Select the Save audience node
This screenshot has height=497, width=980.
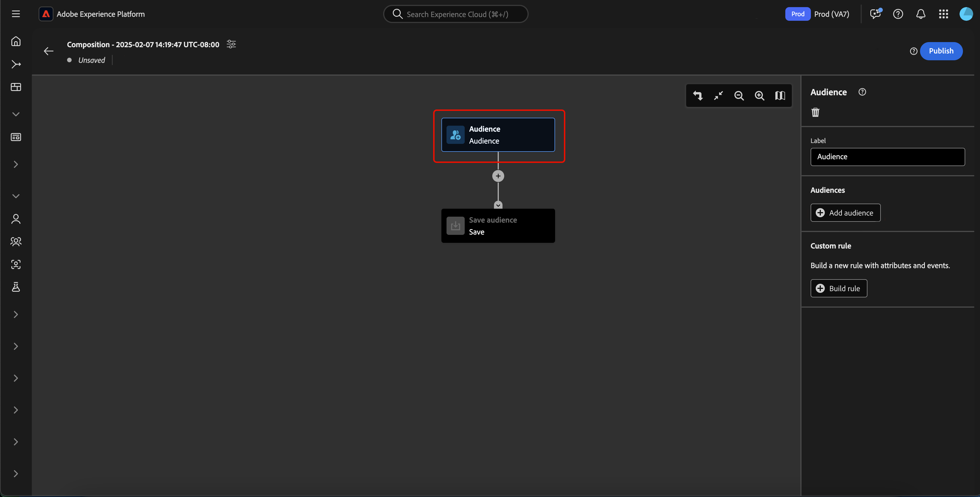point(498,226)
